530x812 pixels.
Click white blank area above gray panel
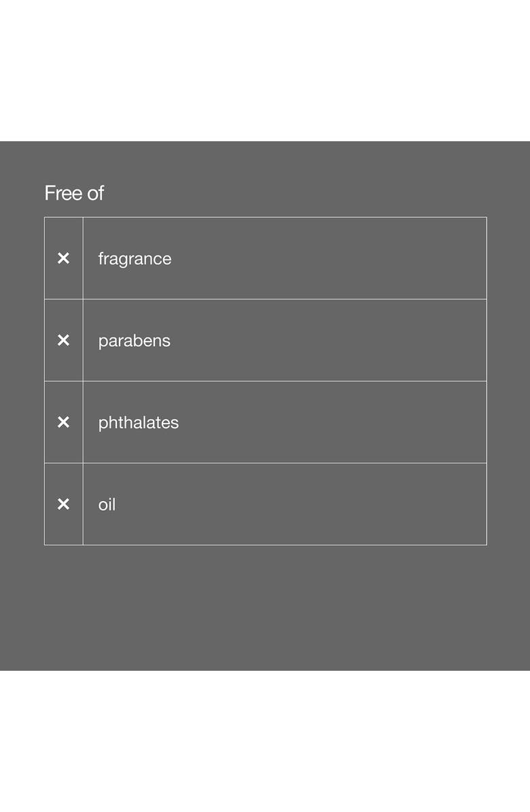[265, 68]
